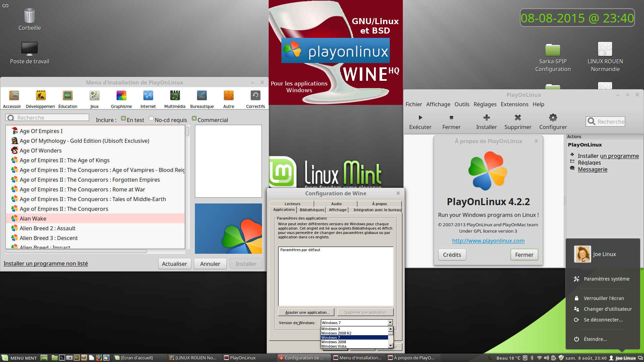The height and width of the screenshot is (362, 644).
Task: Select Windows 2008 R2 in version list
Action: pyautogui.click(x=354, y=333)
